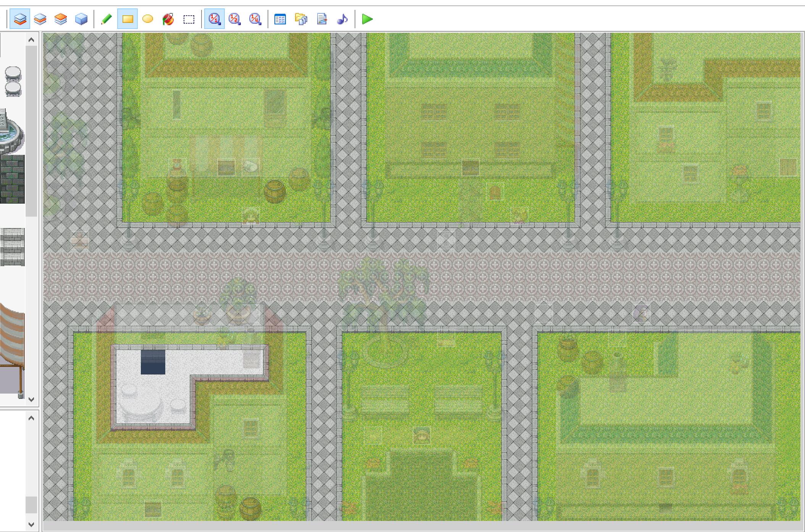The image size is (805, 532).
Task: Select the Ellipse drawing tool
Action: [148, 19]
